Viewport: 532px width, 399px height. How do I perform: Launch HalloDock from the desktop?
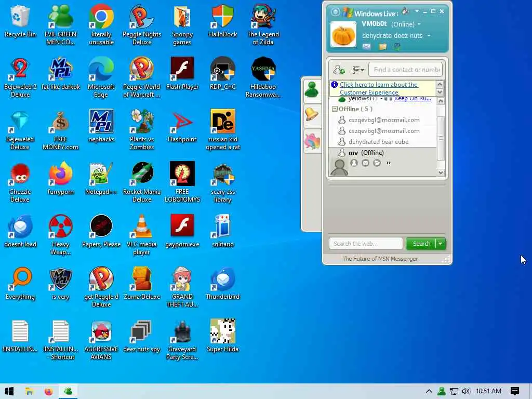coord(222,21)
